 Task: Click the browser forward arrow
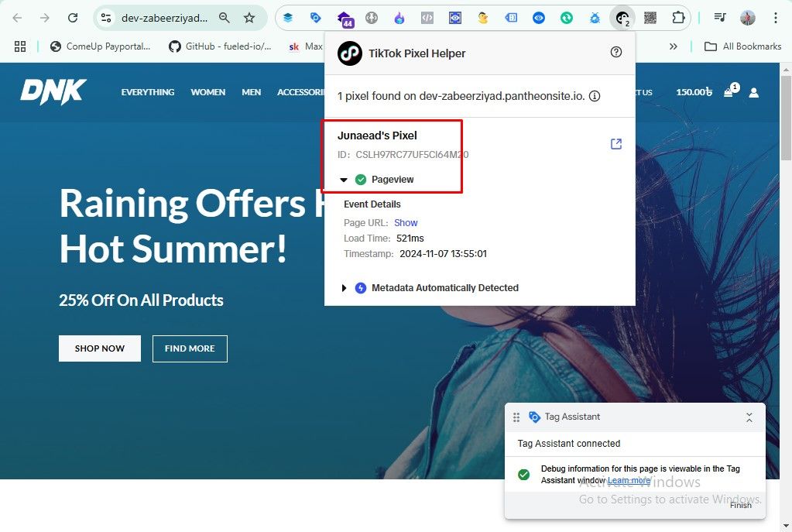(x=45, y=18)
